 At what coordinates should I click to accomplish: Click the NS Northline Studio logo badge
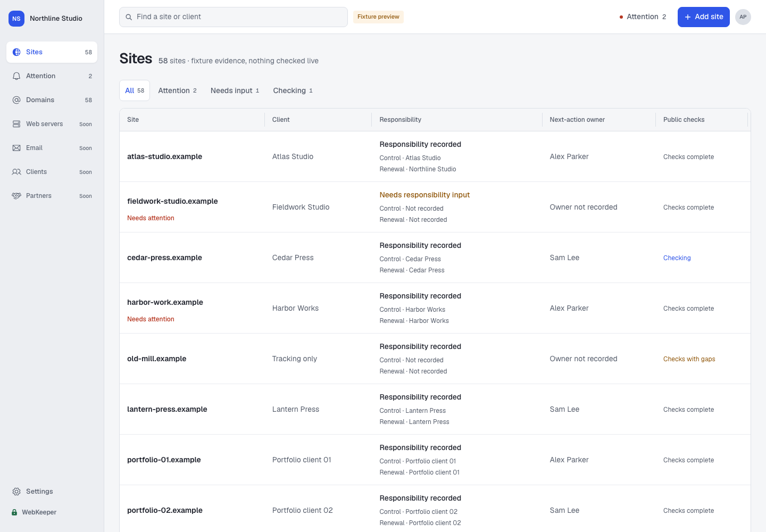16,19
